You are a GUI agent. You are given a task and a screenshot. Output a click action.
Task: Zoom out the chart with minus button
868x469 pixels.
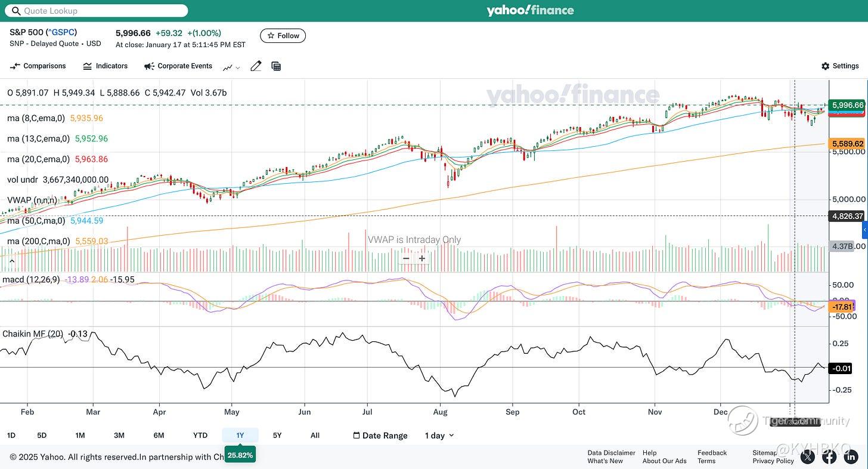pos(406,258)
